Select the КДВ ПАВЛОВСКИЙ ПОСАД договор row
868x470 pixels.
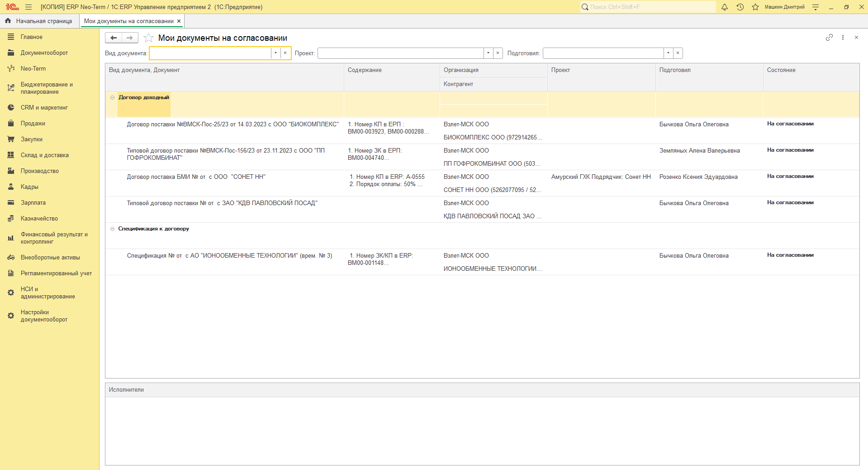(482, 210)
